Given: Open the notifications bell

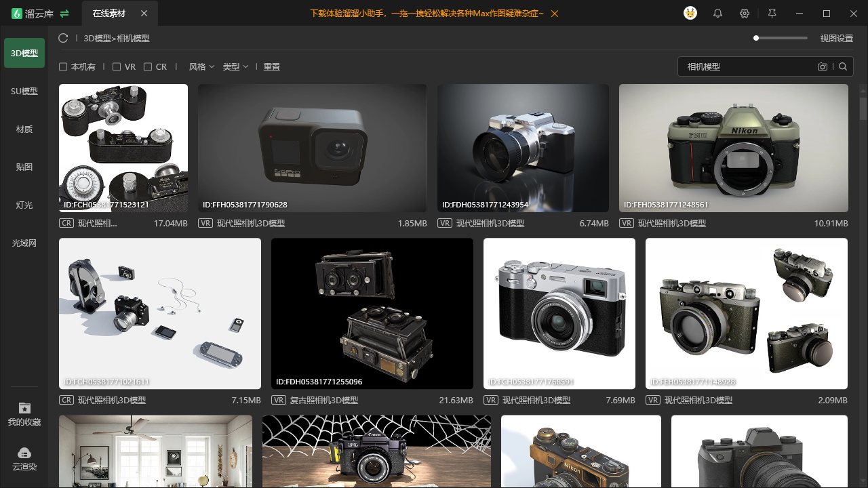Looking at the screenshot, I should click(x=717, y=14).
